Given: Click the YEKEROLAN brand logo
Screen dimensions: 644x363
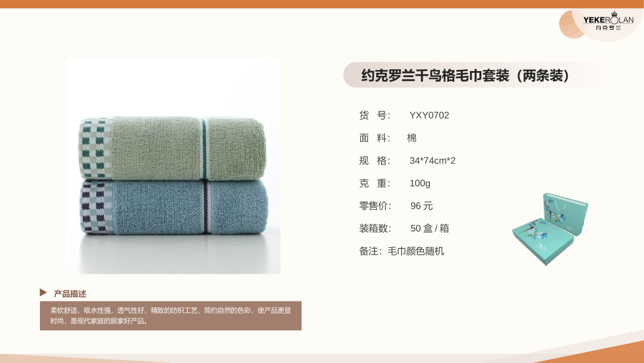Looking at the screenshot, I should (600, 24).
